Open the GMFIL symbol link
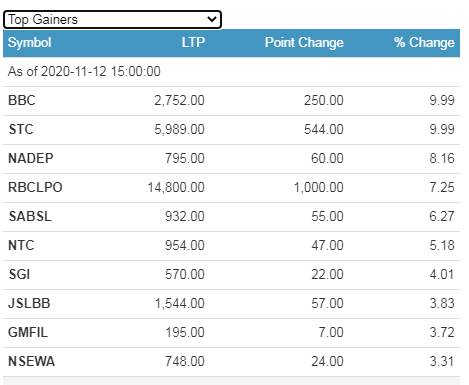Image resolution: width=469 pixels, height=385 pixels. tap(28, 332)
